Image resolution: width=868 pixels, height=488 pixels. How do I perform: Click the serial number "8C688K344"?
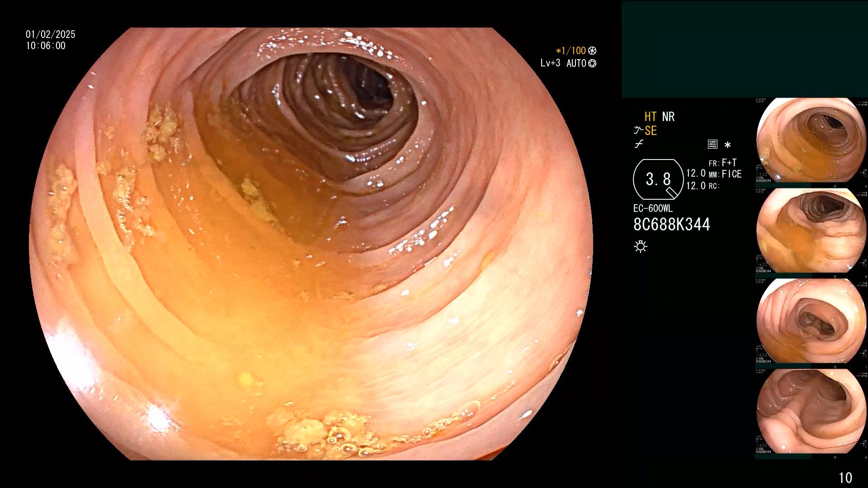(x=672, y=225)
